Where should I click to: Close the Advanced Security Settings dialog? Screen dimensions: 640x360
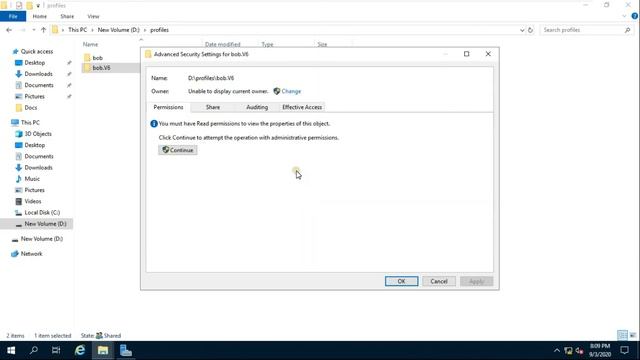[x=488, y=54]
